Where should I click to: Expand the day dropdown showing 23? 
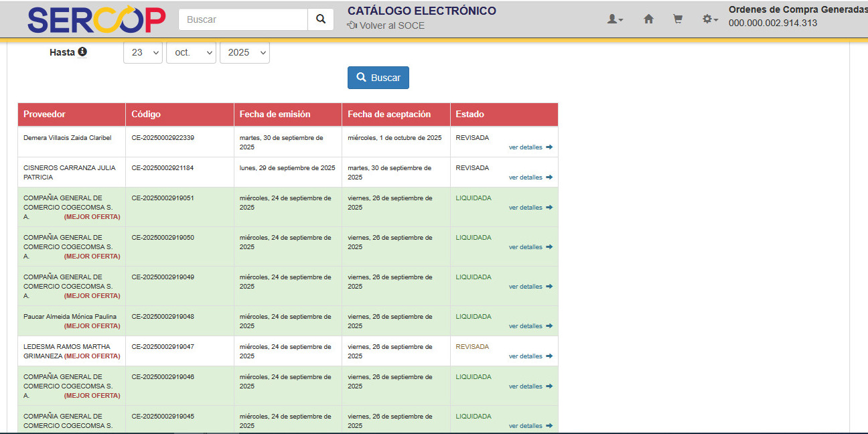tap(143, 52)
